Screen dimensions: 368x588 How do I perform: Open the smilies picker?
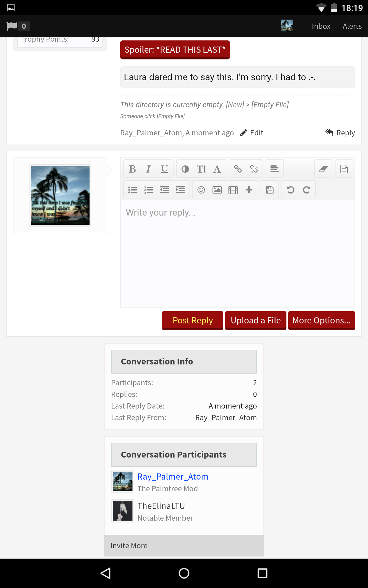201,190
